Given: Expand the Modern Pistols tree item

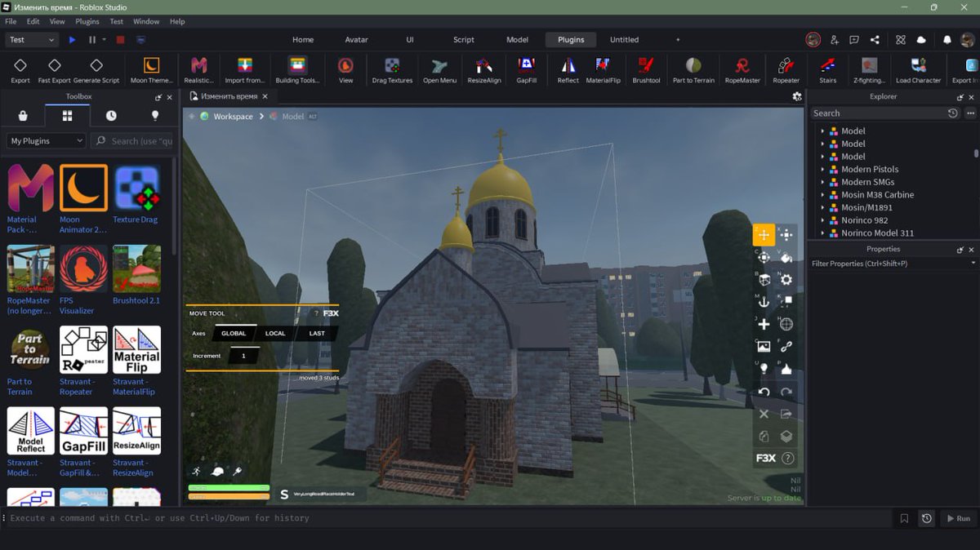Looking at the screenshot, I should click(x=822, y=170).
